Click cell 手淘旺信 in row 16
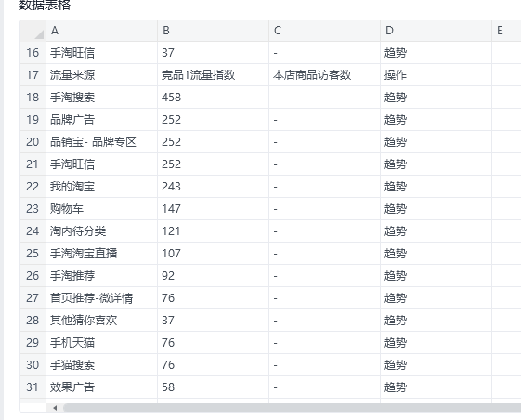 click(x=101, y=53)
